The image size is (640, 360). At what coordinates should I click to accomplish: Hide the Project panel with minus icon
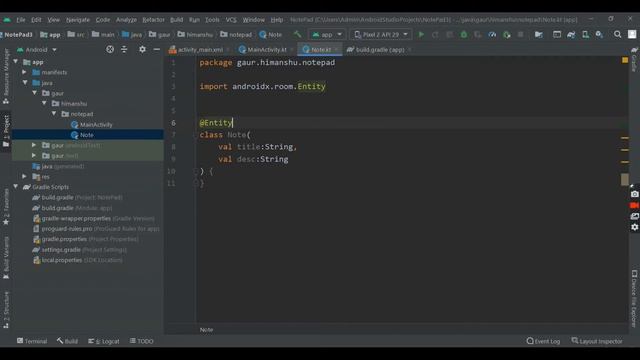156,49
